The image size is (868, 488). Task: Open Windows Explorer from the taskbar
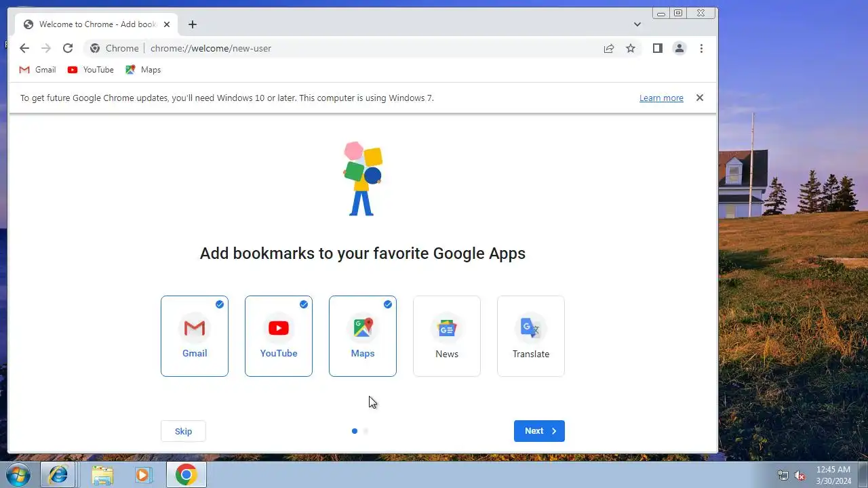click(102, 474)
